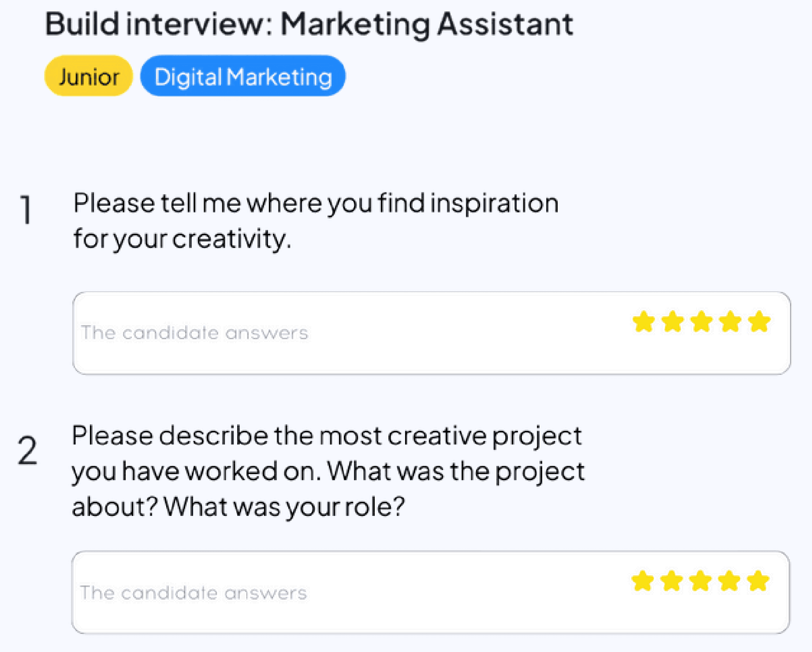Image resolution: width=812 pixels, height=652 pixels.
Task: Give question 1 answer two stars
Action: [673, 322]
